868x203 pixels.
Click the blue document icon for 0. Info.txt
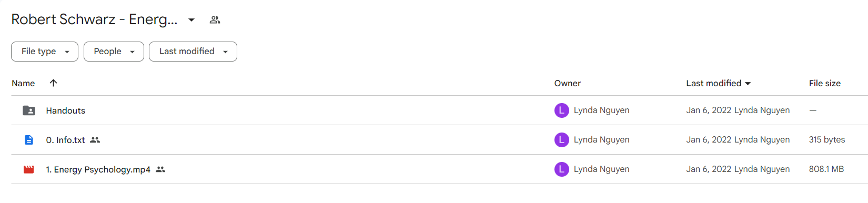pos(29,140)
